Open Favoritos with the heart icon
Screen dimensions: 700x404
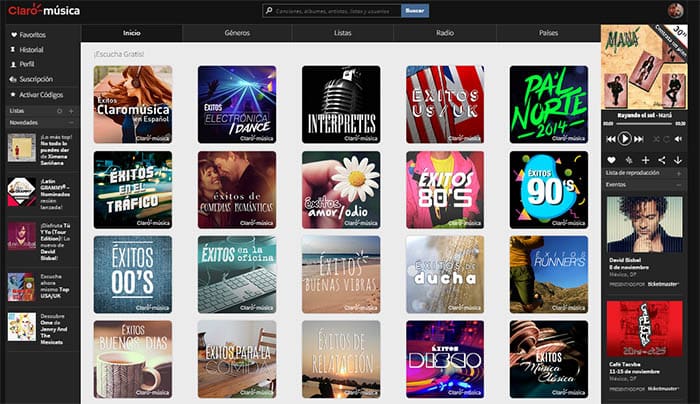coord(14,35)
